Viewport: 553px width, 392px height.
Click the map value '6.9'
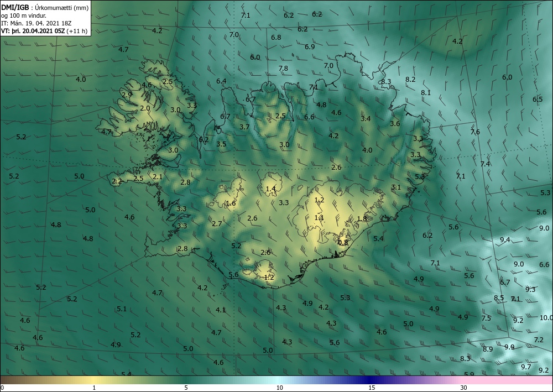(310, 46)
